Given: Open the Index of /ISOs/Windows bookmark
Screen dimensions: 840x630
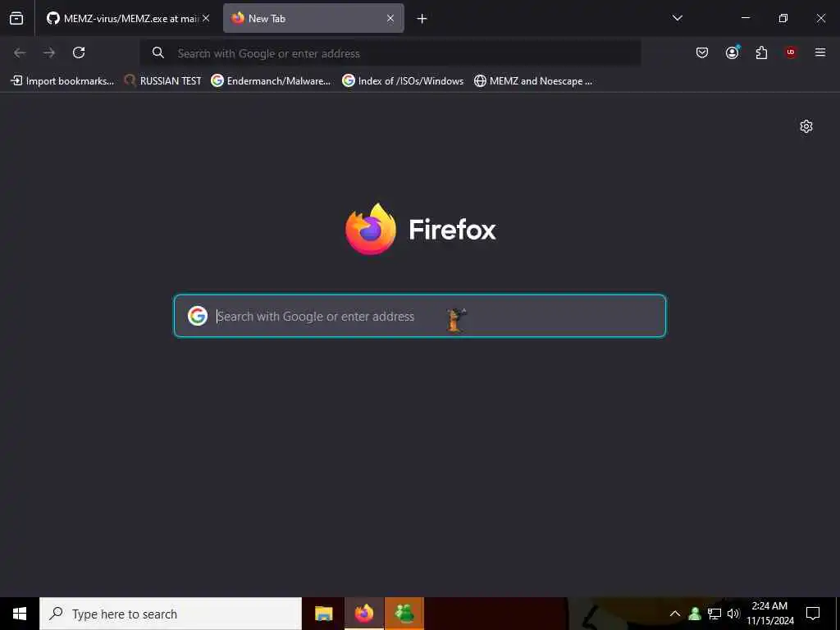Looking at the screenshot, I should pos(403,81).
